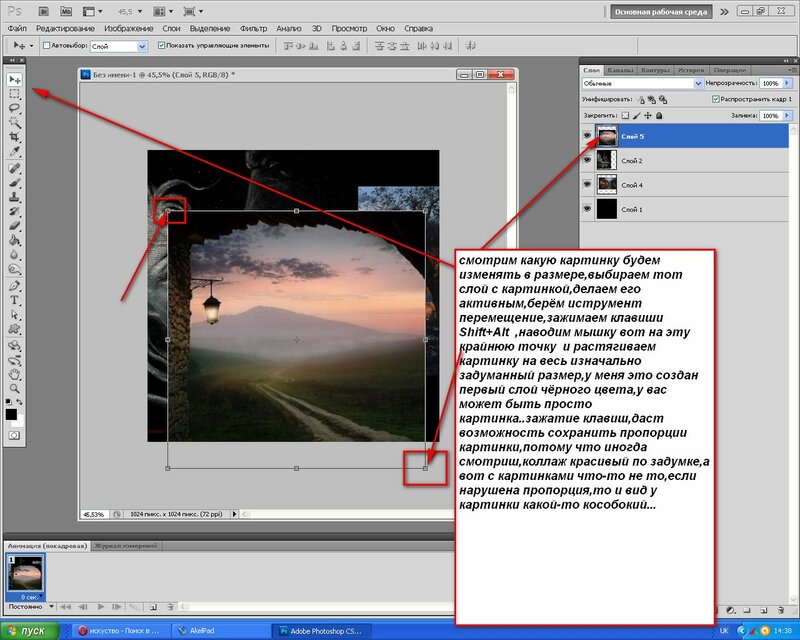Select the History Brush tool

coord(14,211)
